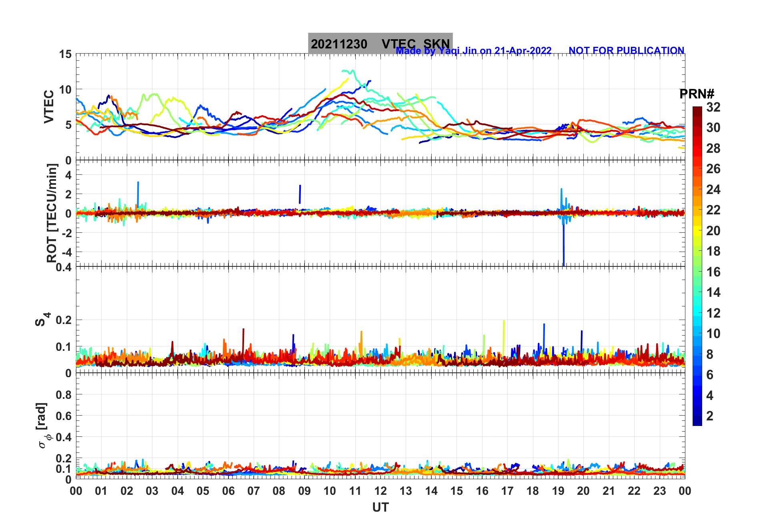Click colorbar tick label 6
The width and height of the screenshot is (761, 532).
click(x=710, y=375)
